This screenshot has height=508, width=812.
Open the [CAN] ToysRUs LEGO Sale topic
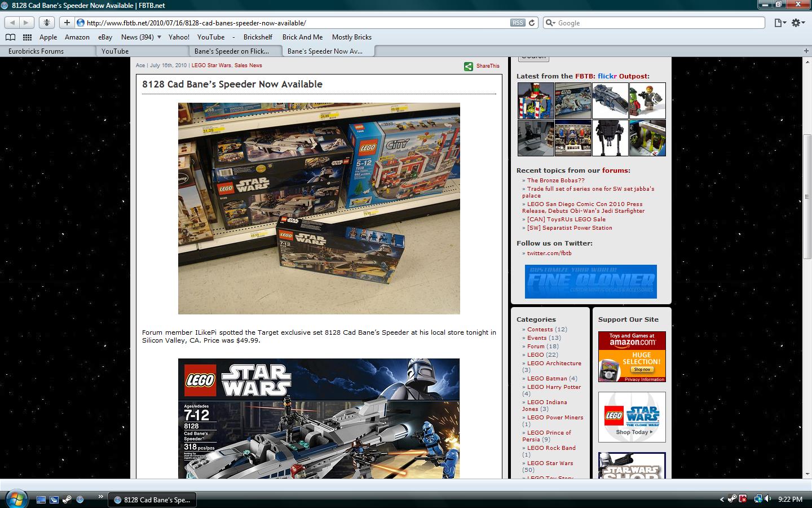coord(566,220)
